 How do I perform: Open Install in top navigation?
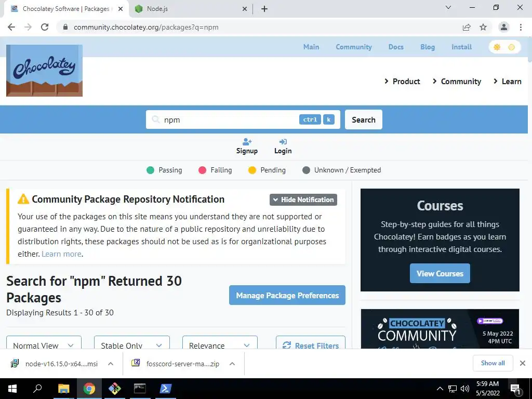(461, 47)
